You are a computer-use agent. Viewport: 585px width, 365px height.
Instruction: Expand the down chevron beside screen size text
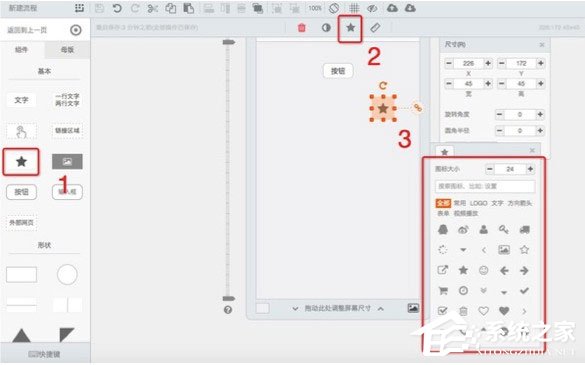[295, 309]
